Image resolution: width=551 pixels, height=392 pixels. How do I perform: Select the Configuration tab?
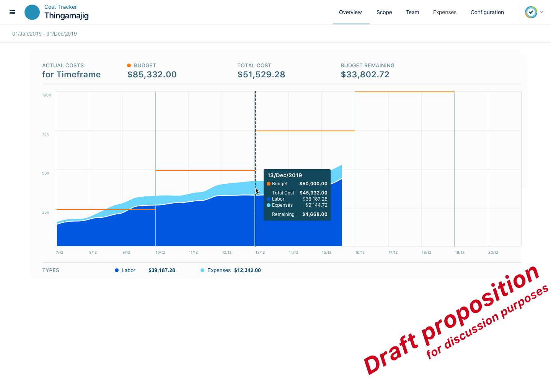[x=487, y=12]
